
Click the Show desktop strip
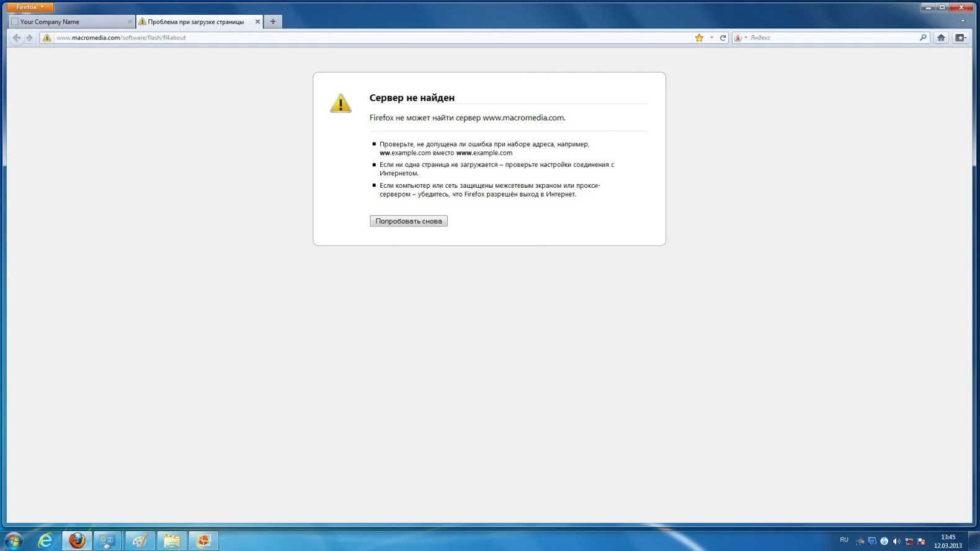975,541
